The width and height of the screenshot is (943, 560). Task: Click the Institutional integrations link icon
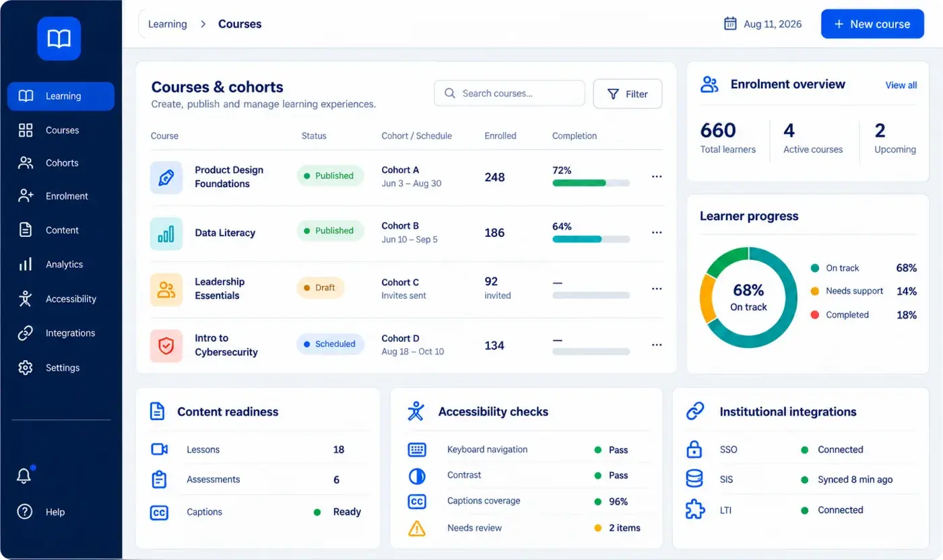[x=695, y=411]
